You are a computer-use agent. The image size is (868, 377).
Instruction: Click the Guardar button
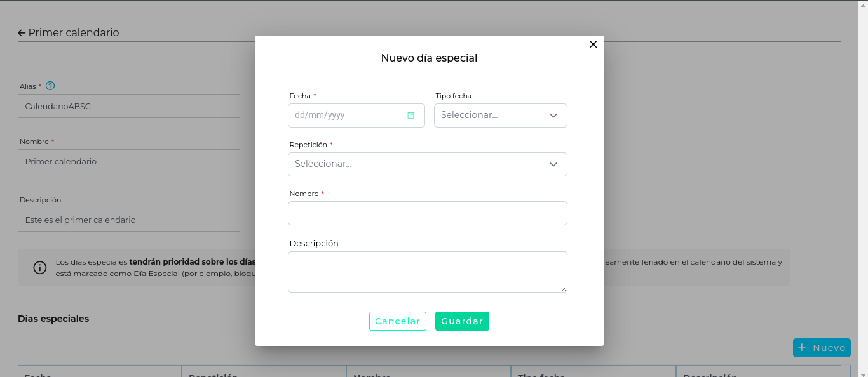(x=462, y=321)
